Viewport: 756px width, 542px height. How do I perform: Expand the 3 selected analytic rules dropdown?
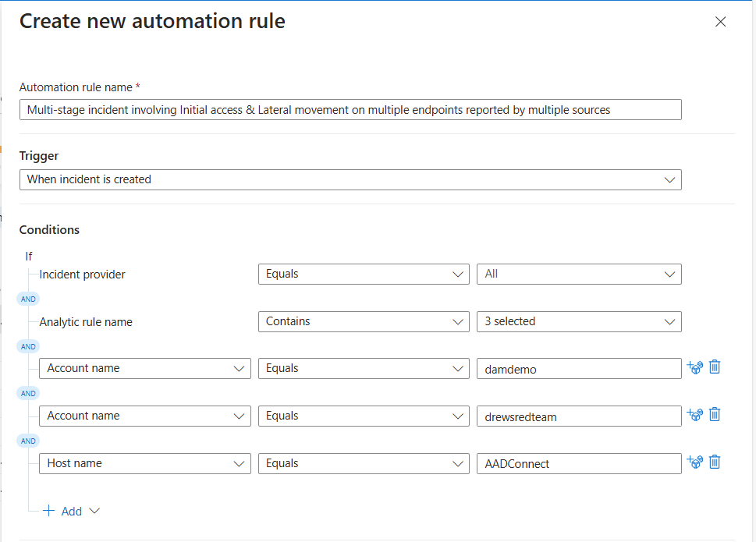[578, 321]
